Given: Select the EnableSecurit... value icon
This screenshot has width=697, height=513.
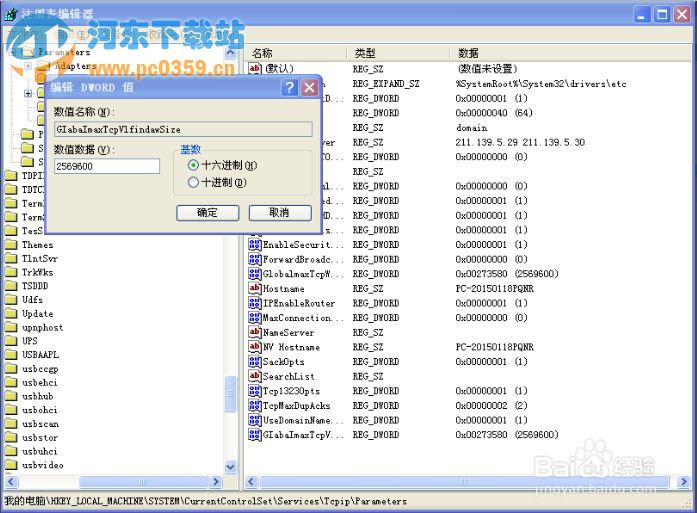Looking at the screenshot, I should tap(255, 244).
